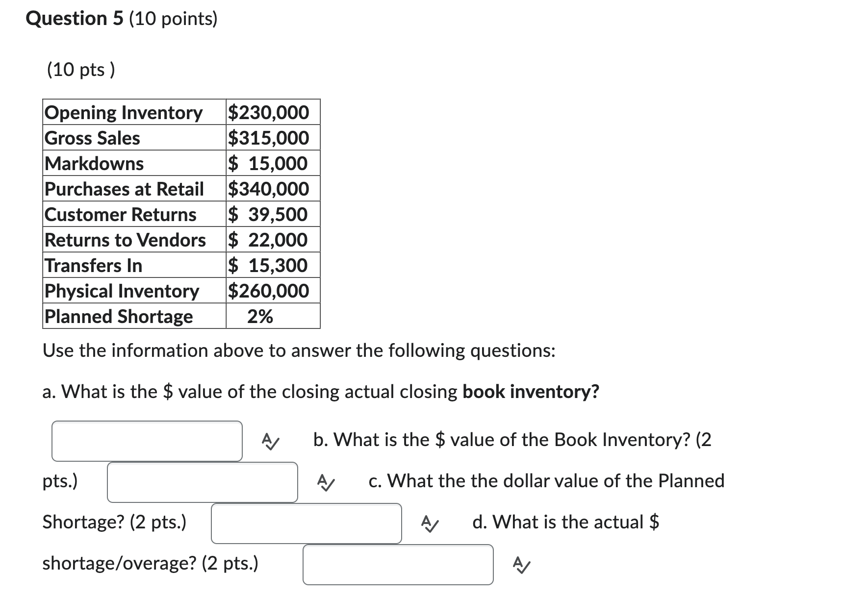
Task: Click spell-check icon next to part b answer field
Action: click(326, 482)
